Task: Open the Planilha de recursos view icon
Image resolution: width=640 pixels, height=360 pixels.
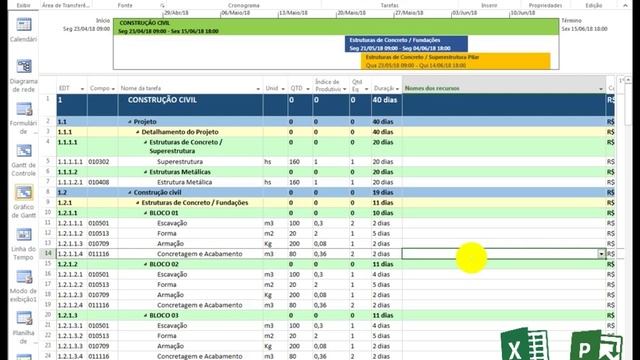Action: tap(24, 318)
